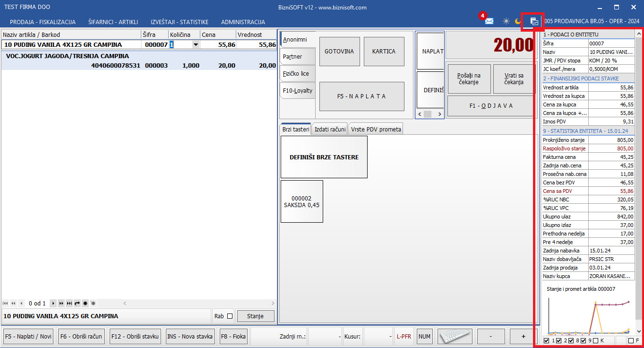
Task: Check the K checkbox under chart
Action: tap(595, 340)
